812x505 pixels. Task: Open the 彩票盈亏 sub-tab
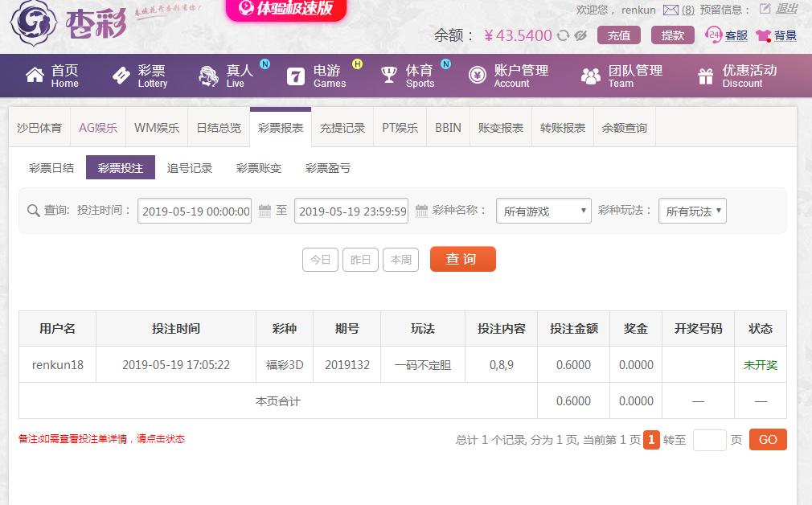coord(328,167)
